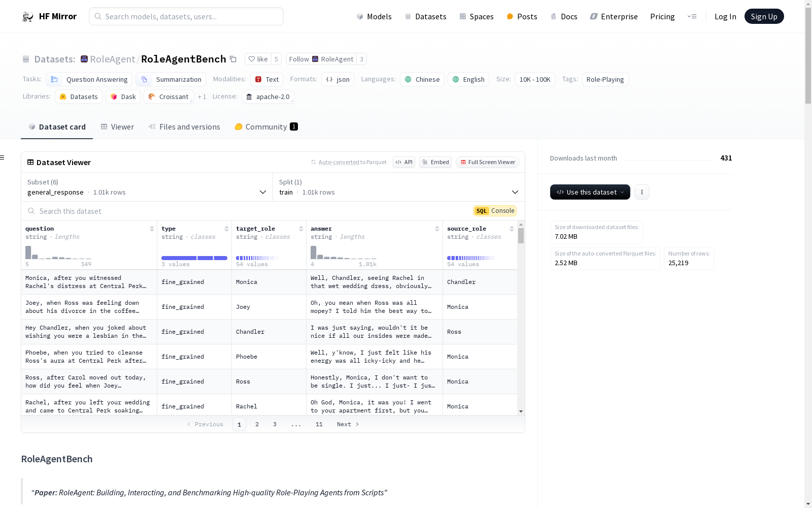812x508 pixels.
Task: Click the type classes distribution bar
Action: click(x=194, y=258)
